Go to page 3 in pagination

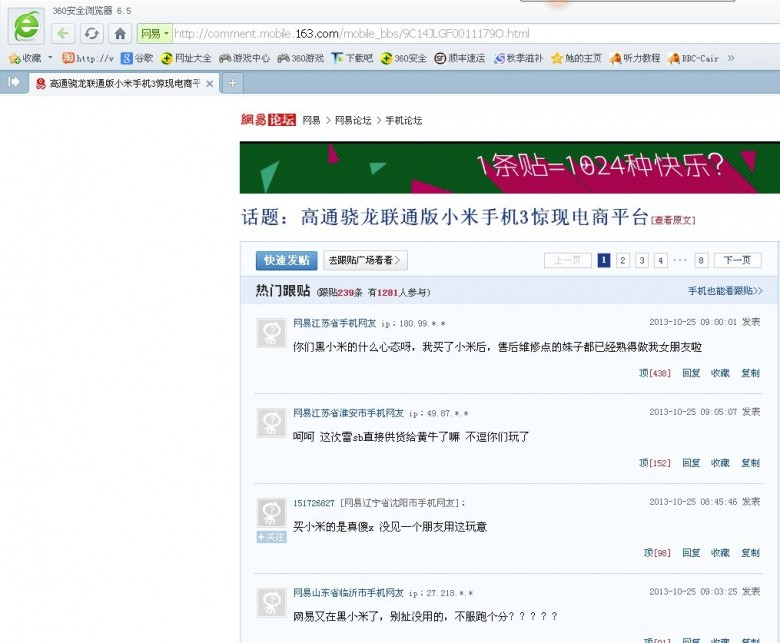[642, 260]
